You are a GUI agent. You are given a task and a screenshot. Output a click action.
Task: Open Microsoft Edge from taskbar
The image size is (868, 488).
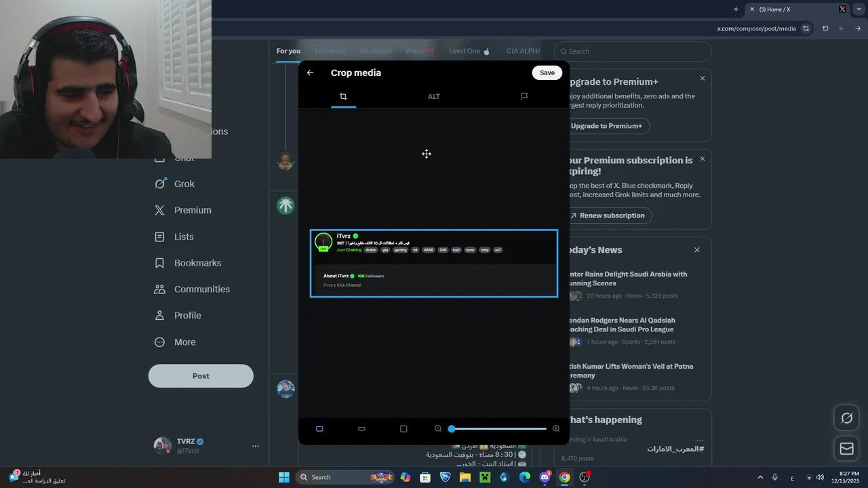pyautogui.click(x=525, y=477)
